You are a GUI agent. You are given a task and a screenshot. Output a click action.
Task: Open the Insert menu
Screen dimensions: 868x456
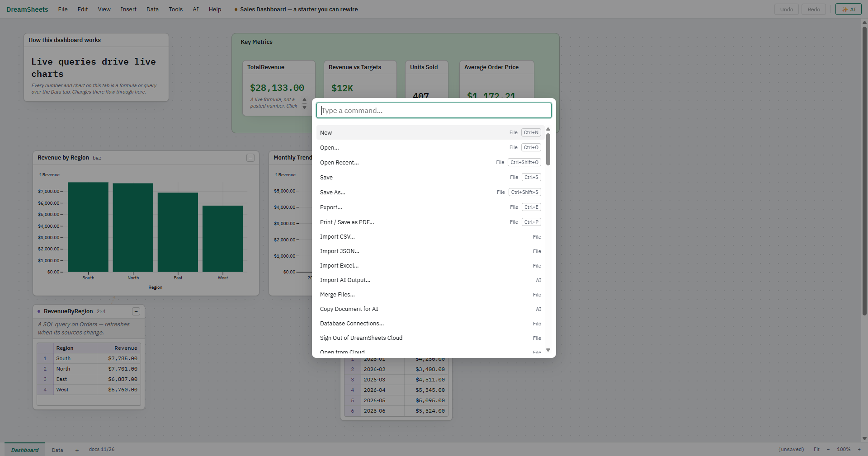(128, 9)
